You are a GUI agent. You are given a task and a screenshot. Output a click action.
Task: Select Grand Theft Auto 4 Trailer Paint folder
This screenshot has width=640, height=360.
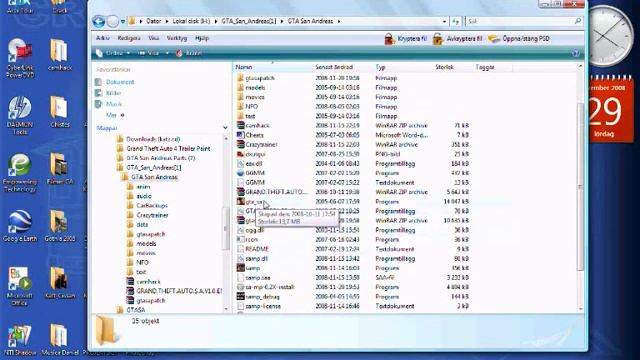(168, 149)
